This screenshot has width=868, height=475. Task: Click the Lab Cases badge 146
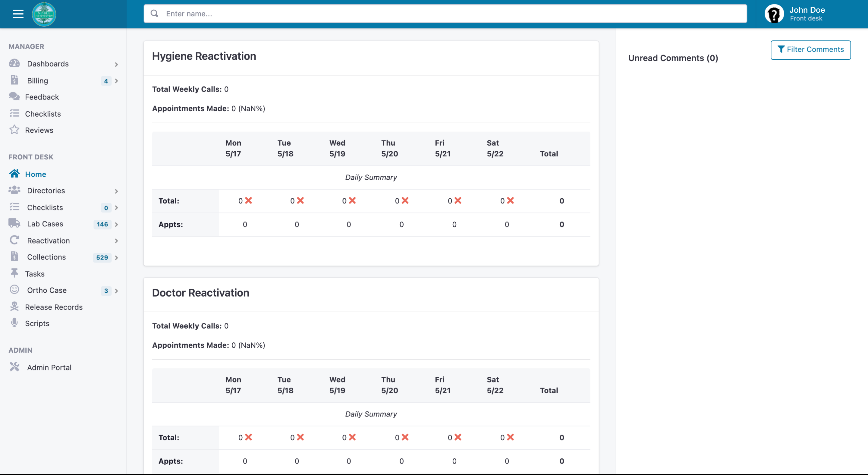[102, 224]
